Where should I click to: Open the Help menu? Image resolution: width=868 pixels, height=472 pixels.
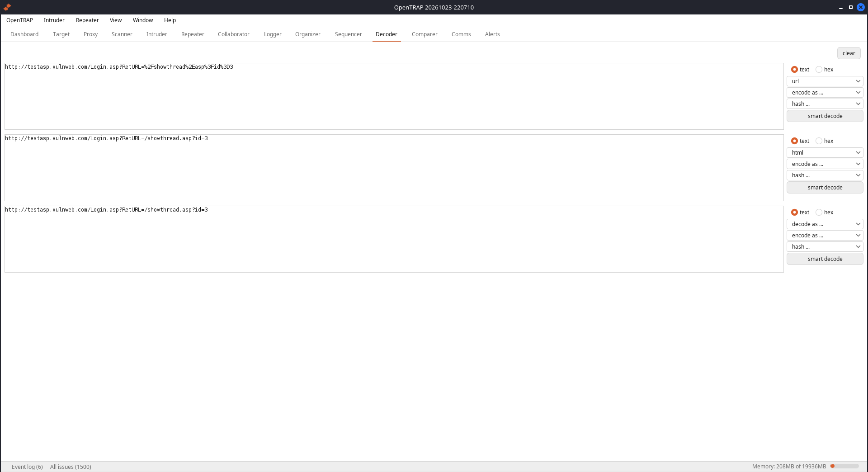pyautogui.click(x=170, y=20)
